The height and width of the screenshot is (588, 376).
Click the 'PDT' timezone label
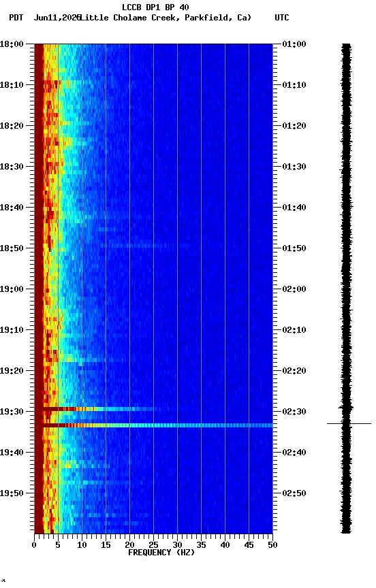click(16, 18)
